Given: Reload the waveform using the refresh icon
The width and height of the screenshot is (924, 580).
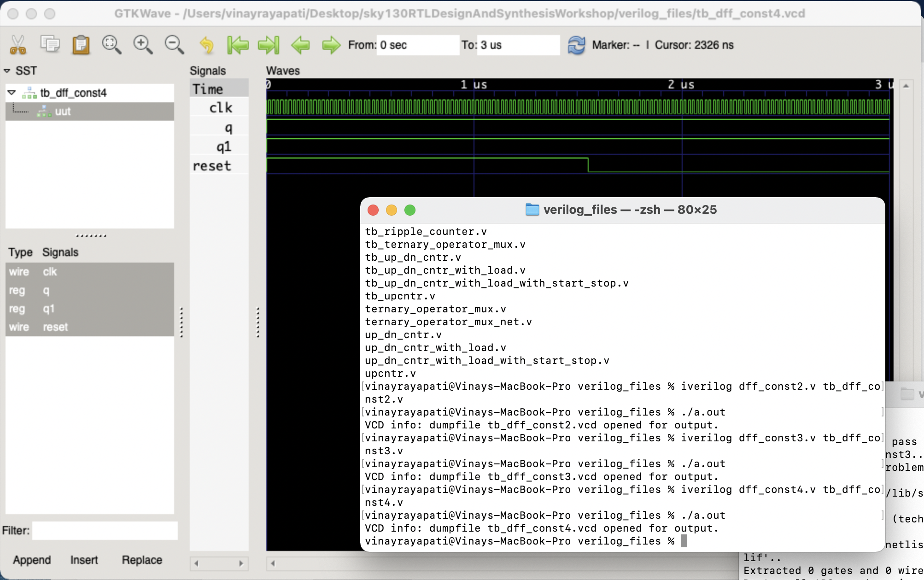Looking at the screenshot, I should coord(576,45).
